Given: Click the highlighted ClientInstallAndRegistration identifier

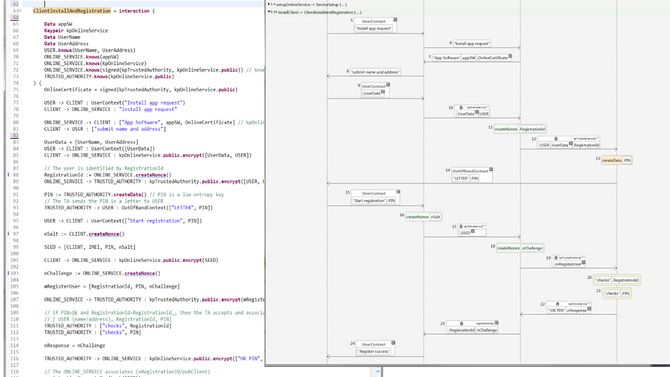Looking at the screenshot, I should 72,11.
